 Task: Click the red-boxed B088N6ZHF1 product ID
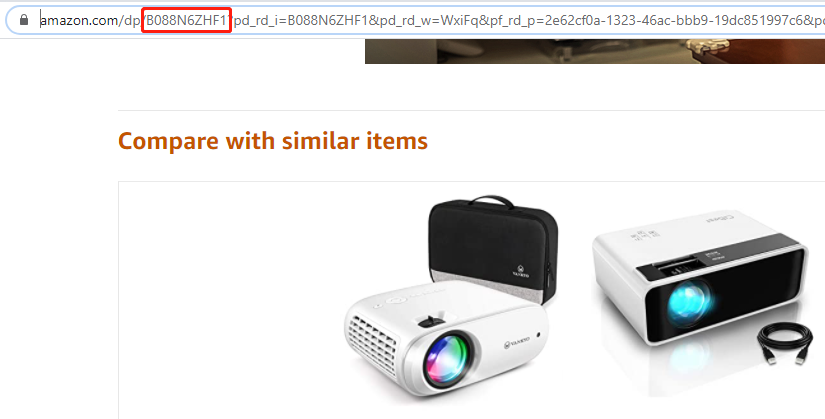[187, 20]
